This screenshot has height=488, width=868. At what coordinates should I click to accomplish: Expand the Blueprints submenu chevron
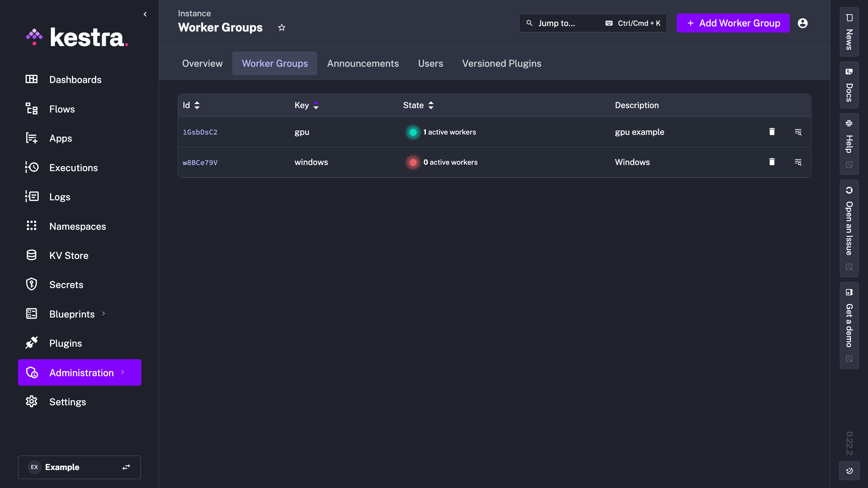(104, 314)
